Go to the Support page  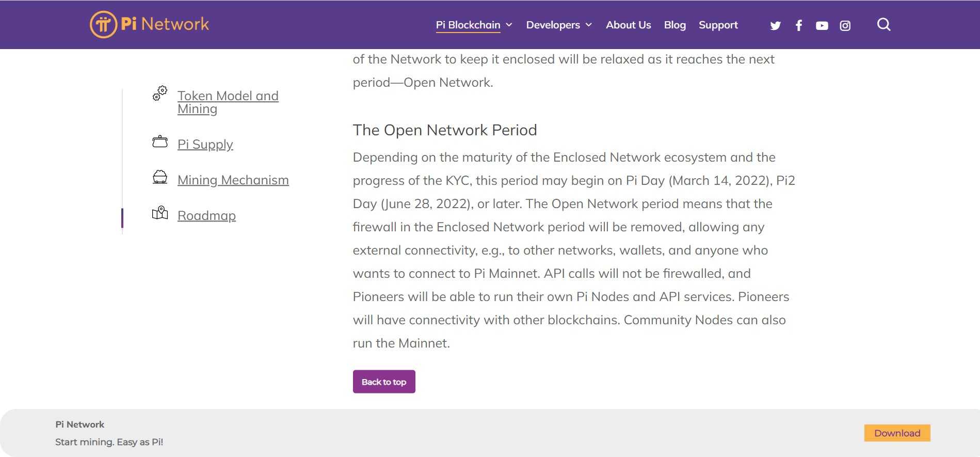coord(718,25)
